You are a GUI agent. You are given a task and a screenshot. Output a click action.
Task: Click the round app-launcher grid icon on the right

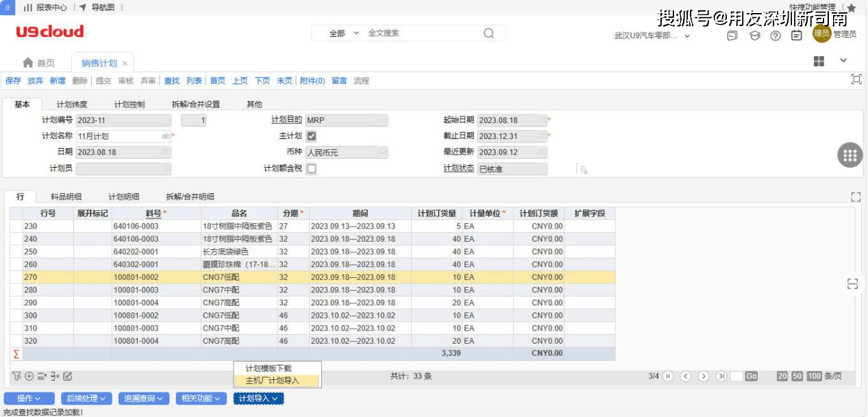(850, 155)
